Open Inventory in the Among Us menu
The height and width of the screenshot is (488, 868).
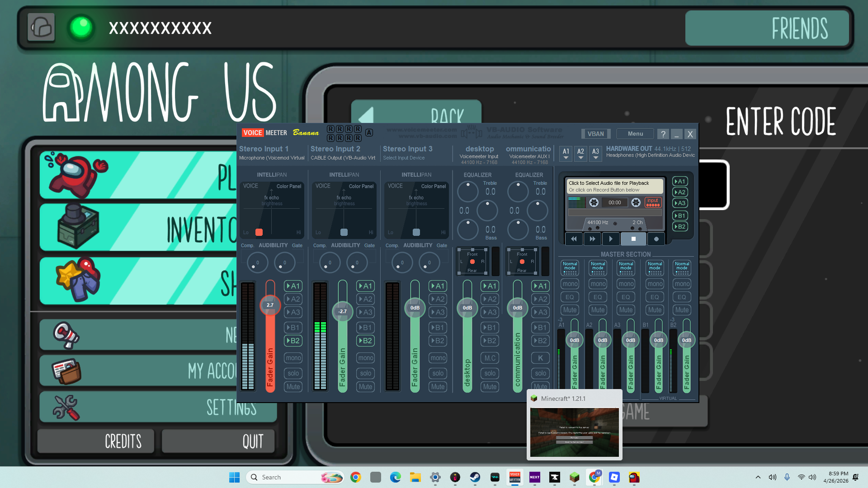(x=138, y=227)
